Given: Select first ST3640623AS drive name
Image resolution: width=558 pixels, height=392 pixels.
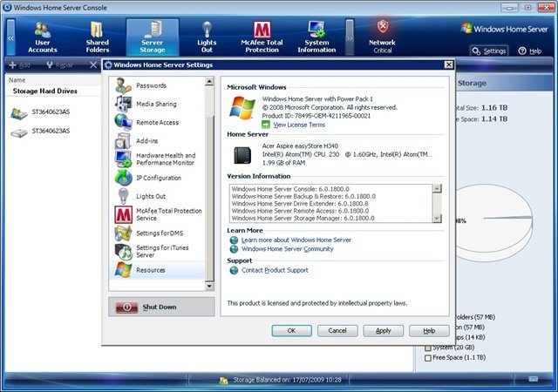Looking at the screenshot, I should click(x=51, y=112).
